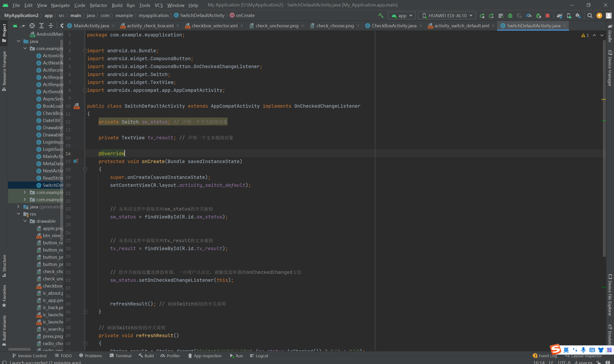Click Sync Project with Gradle Files elephant

pos(559,15)
